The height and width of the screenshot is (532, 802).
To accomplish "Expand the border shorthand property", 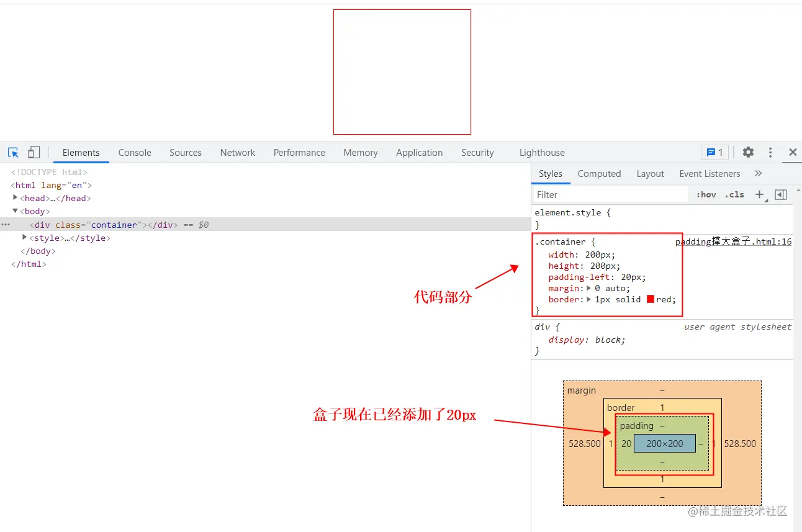I will 589,299.
